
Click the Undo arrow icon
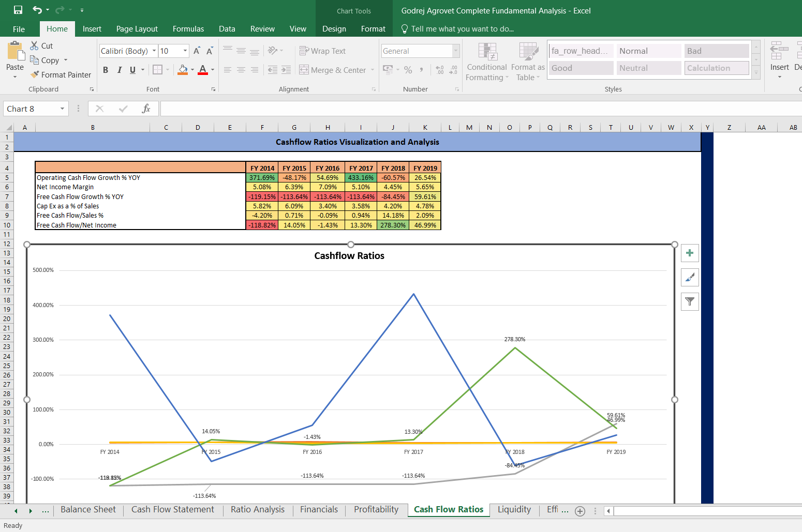point(37,10)
